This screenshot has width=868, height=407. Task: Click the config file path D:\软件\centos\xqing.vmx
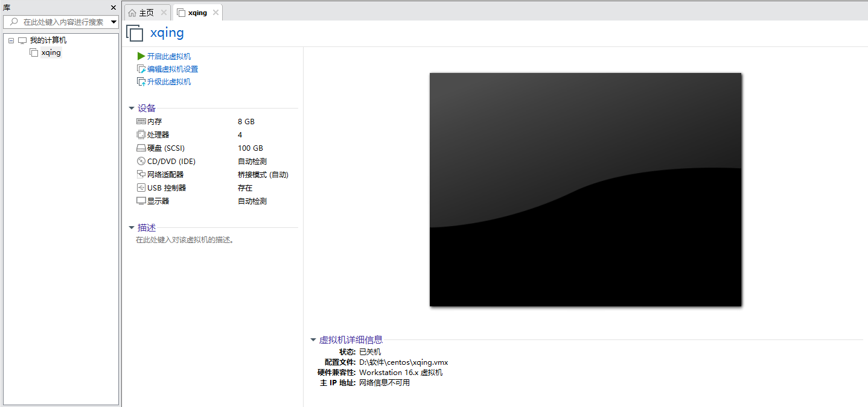point(404,362)
